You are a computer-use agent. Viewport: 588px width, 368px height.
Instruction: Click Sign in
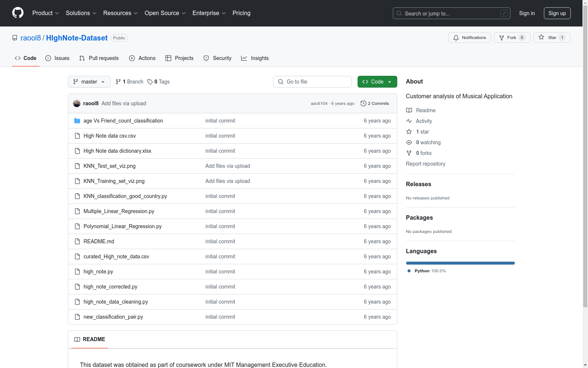[527, 13]
